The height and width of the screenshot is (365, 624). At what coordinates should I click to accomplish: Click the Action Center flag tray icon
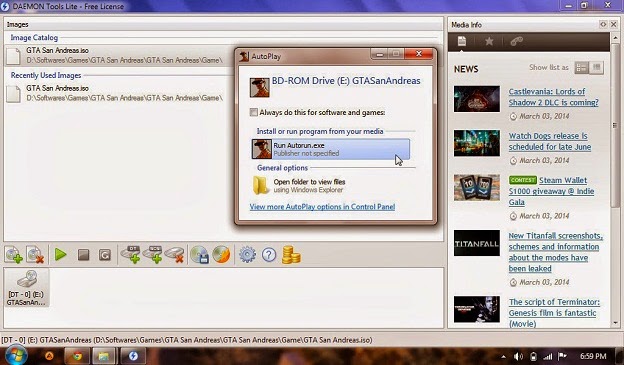[563, 356]
